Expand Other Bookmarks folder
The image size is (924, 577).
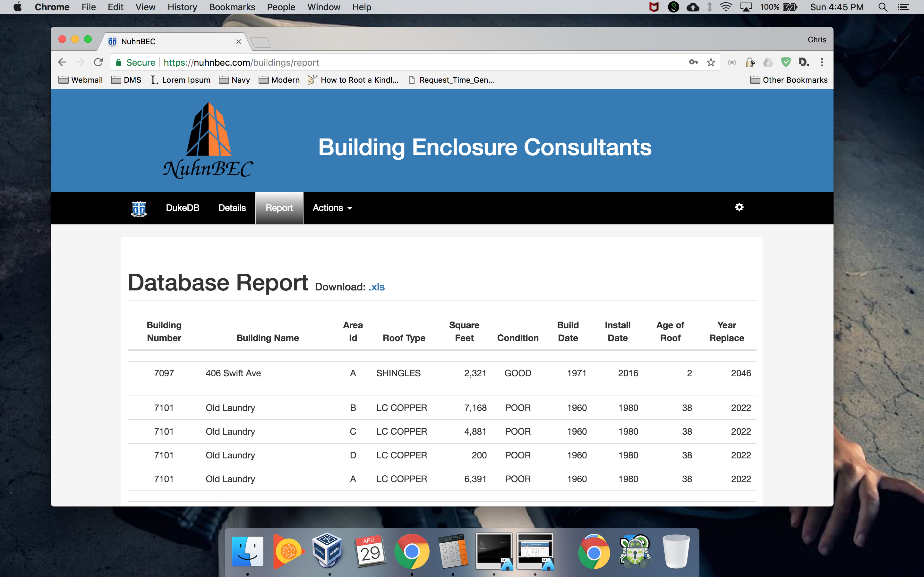[x=789, y=80]
